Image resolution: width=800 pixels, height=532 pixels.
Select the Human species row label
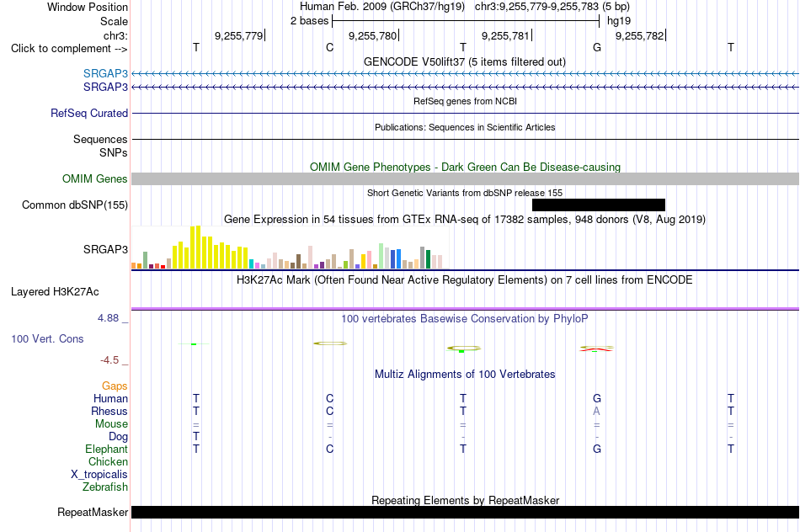click(x=110, y=398)
